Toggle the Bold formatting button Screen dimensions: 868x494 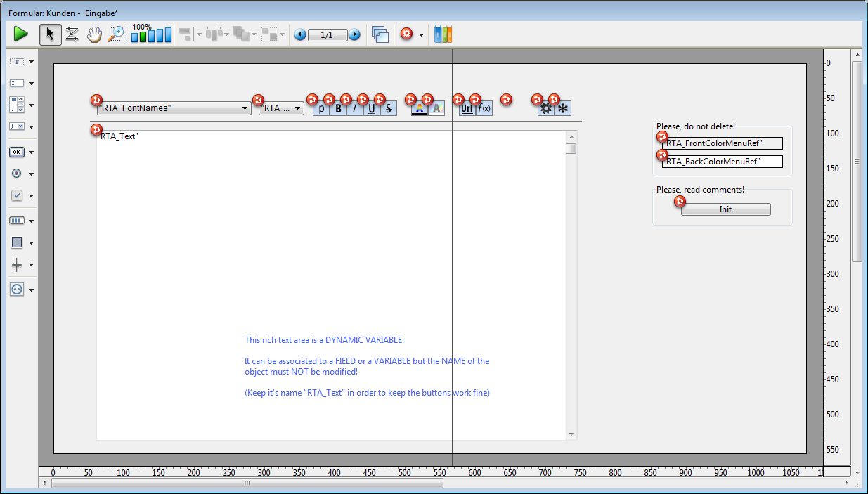[x=339, y=109]
